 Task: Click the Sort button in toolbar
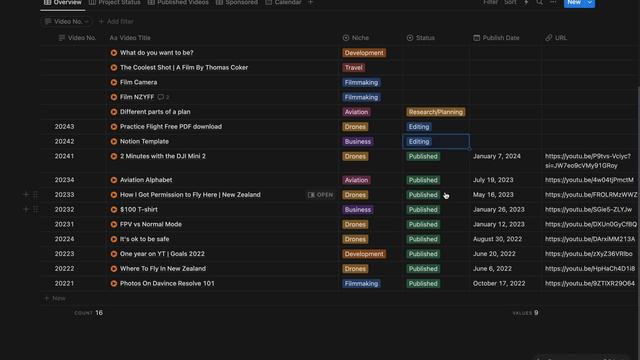[510, 2]
